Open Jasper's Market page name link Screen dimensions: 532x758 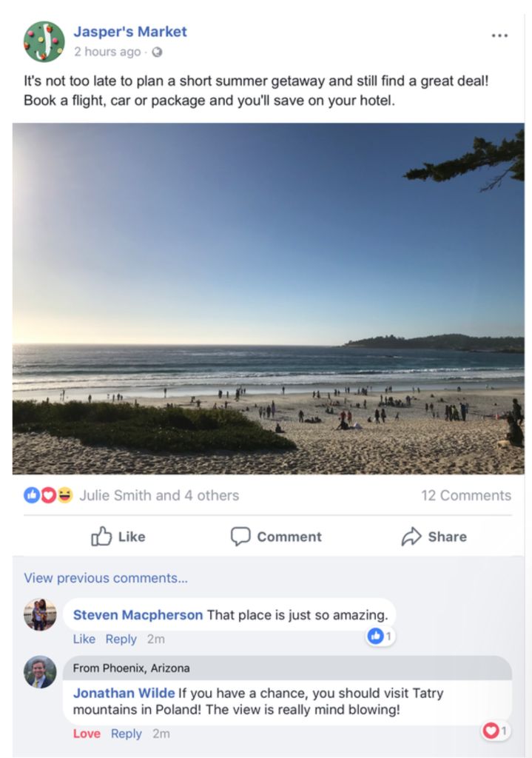(130, 32)
